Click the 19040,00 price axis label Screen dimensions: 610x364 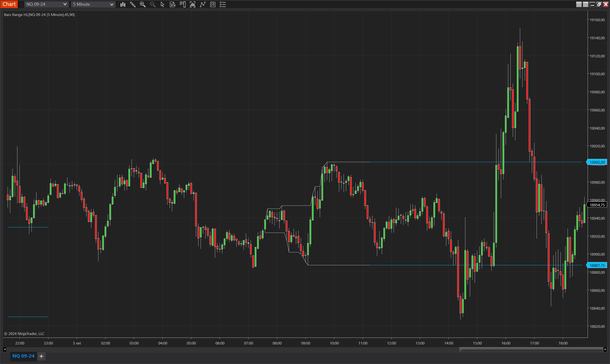(597, 128)
